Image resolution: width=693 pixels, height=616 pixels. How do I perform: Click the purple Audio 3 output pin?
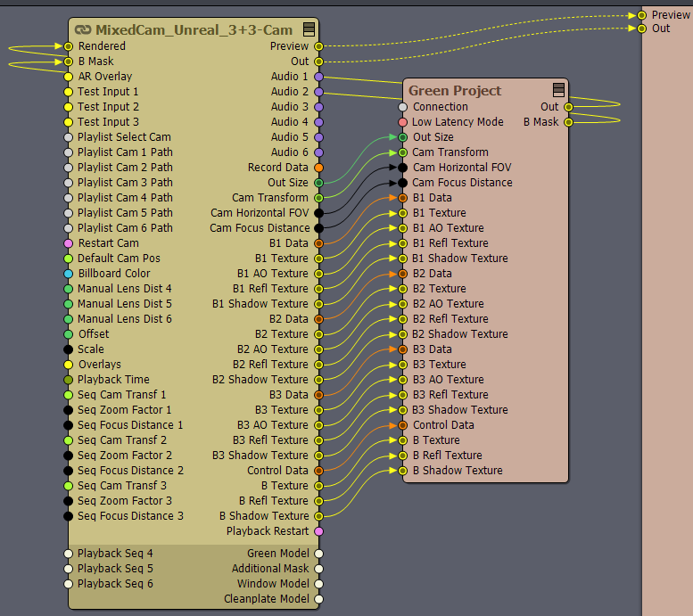[x=318, y=107]
